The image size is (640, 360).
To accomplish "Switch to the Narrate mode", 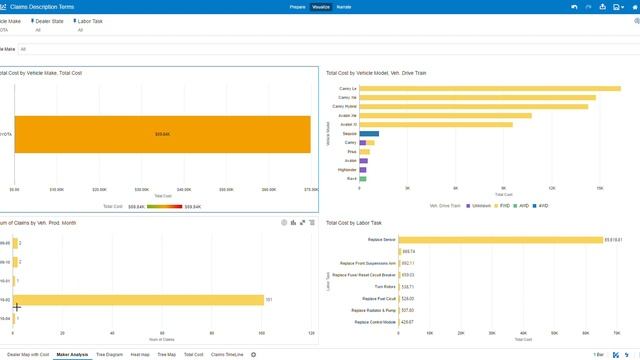I will coord(344,7).
